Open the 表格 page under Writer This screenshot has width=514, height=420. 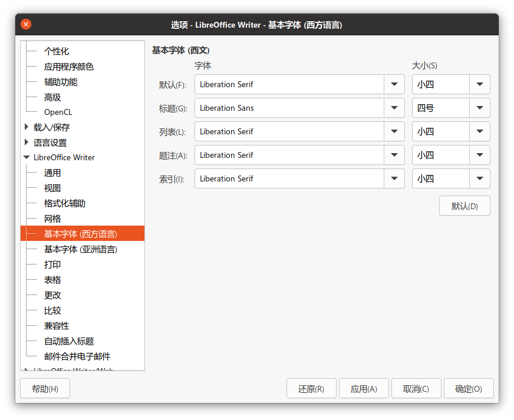tap(52, 280)
